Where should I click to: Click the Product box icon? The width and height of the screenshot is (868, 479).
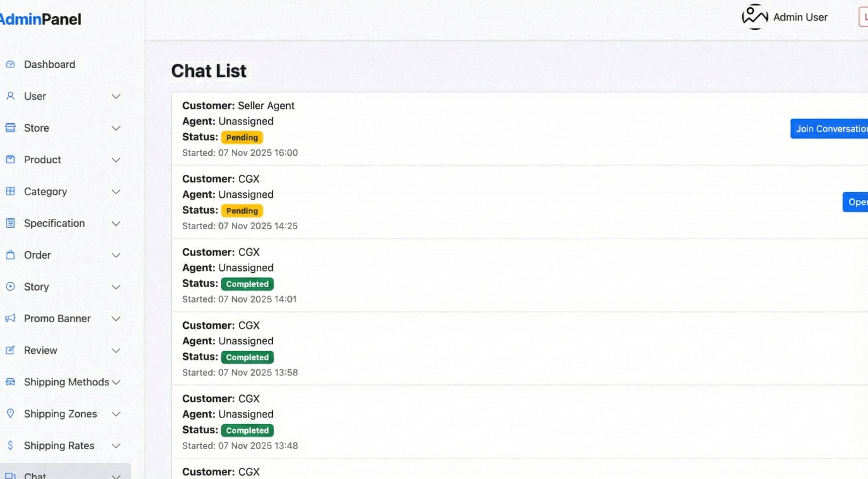pyautogui.click(x=11, y=159)
